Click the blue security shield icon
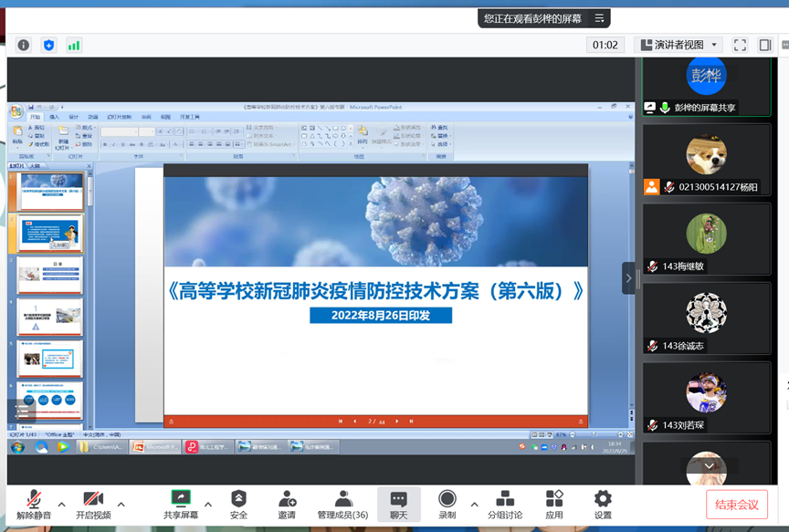 tap(48, 45)
